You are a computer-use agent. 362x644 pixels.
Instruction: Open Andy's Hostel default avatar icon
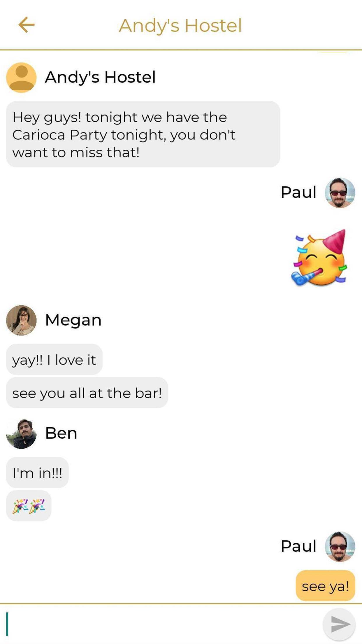click(x=21, y=78)
